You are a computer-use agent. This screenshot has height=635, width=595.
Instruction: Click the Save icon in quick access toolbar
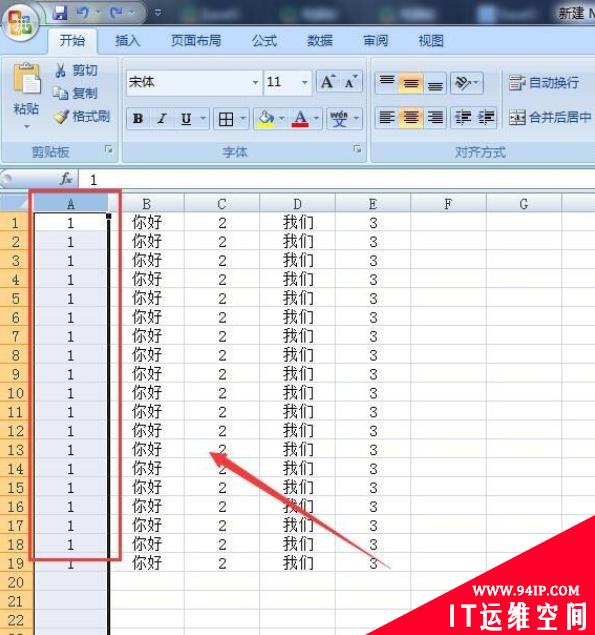pyautogui.click(x=60, y=13)
